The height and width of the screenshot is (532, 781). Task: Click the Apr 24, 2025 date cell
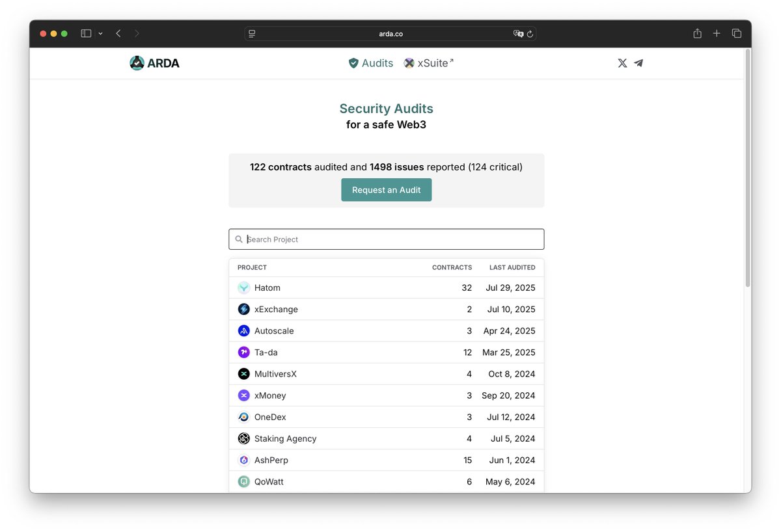[x=509, y=330]
